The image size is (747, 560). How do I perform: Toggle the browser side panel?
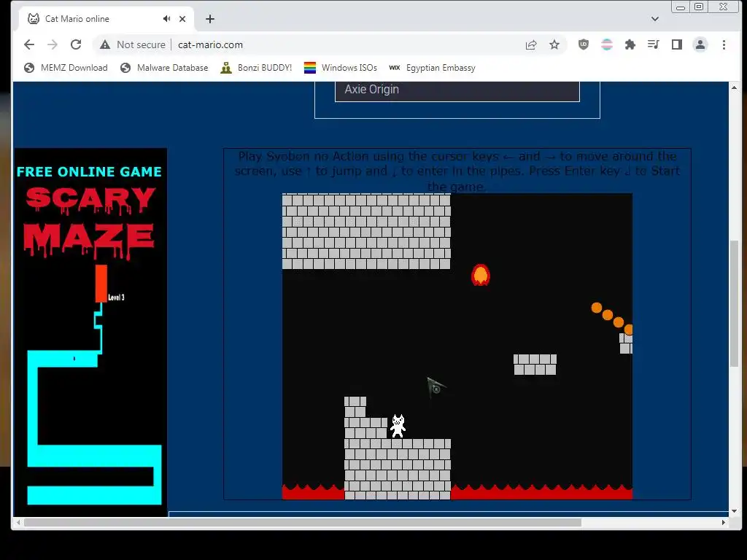[x=676, y=44]
